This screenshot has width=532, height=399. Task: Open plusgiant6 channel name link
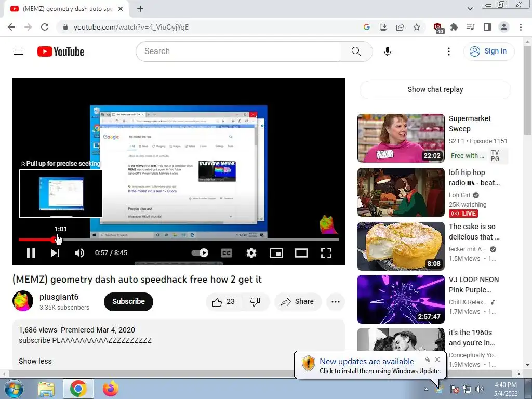[59, 297]
